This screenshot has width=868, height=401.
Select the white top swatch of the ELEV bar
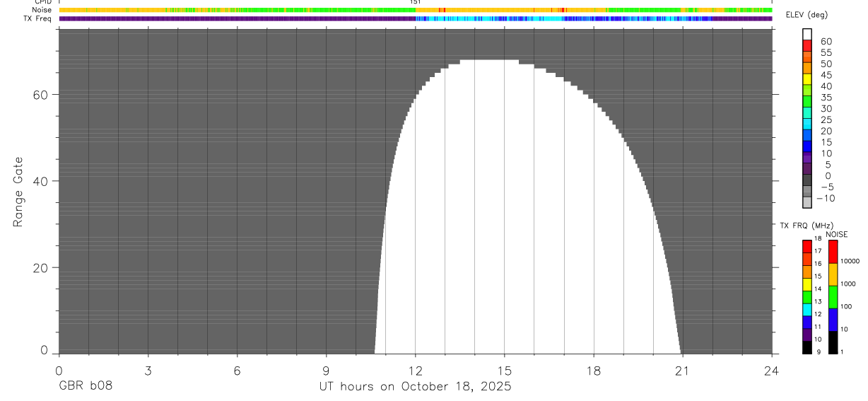click(807, 35)
